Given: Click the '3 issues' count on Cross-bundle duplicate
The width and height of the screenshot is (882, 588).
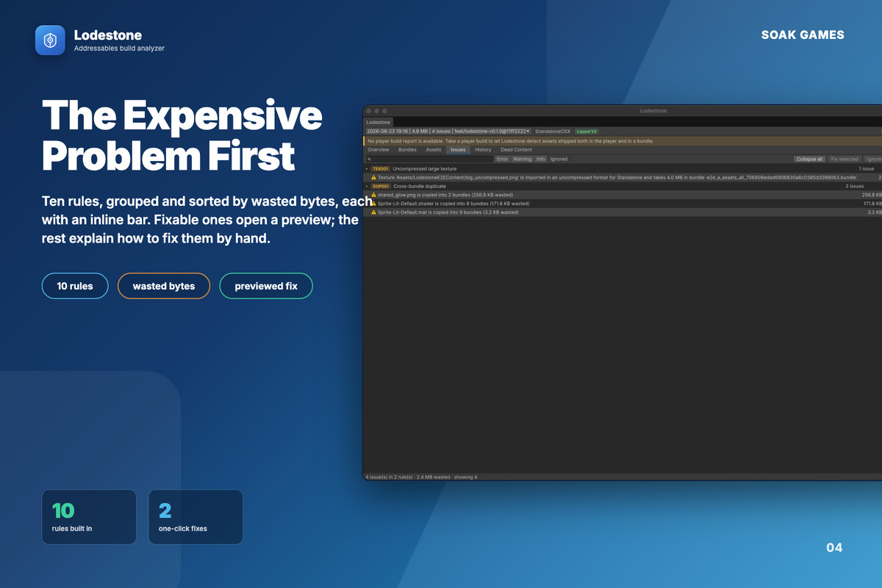Looking at the screenshot, I should point(855,186).
